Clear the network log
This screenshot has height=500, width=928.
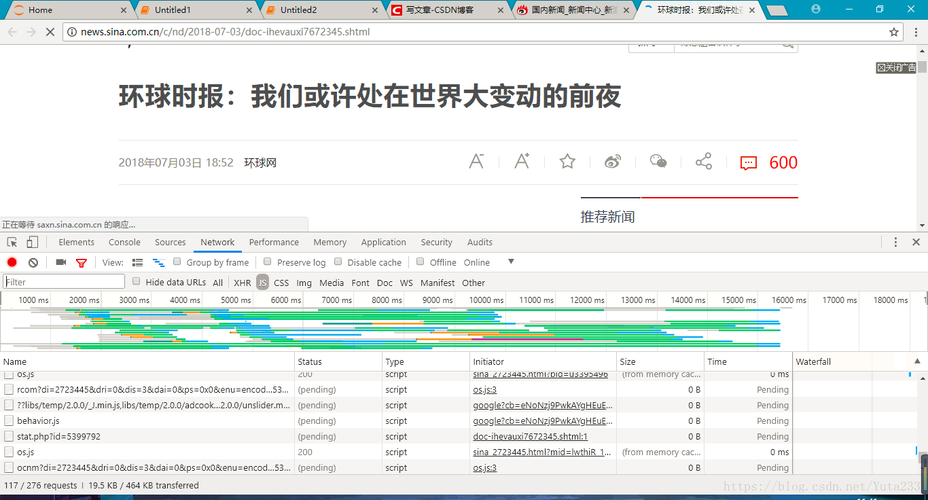click(33, 262)
